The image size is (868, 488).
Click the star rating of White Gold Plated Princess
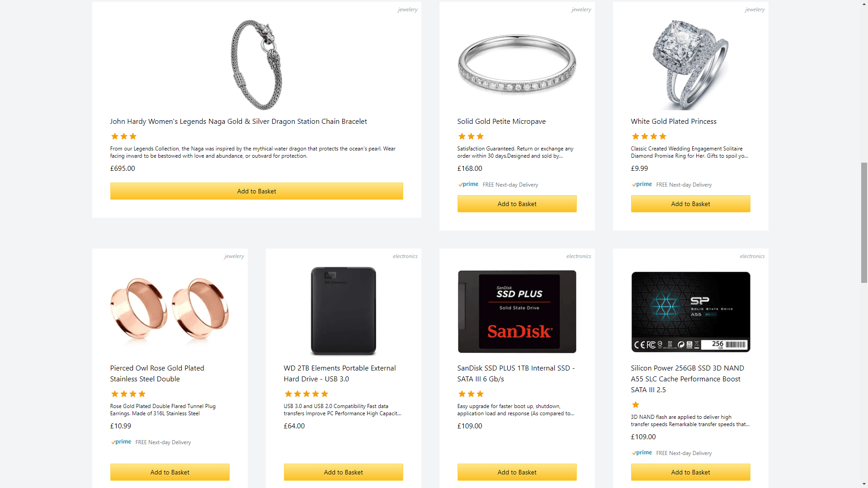point(649,136)
